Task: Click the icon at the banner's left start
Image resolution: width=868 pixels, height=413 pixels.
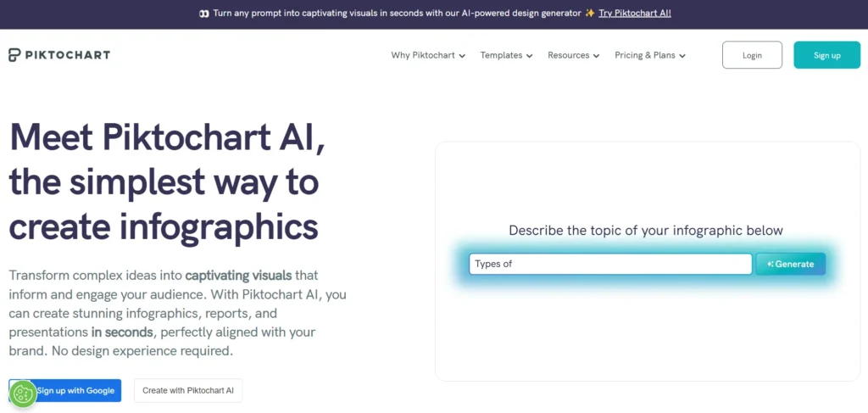Action: click(x=203, y=14)
